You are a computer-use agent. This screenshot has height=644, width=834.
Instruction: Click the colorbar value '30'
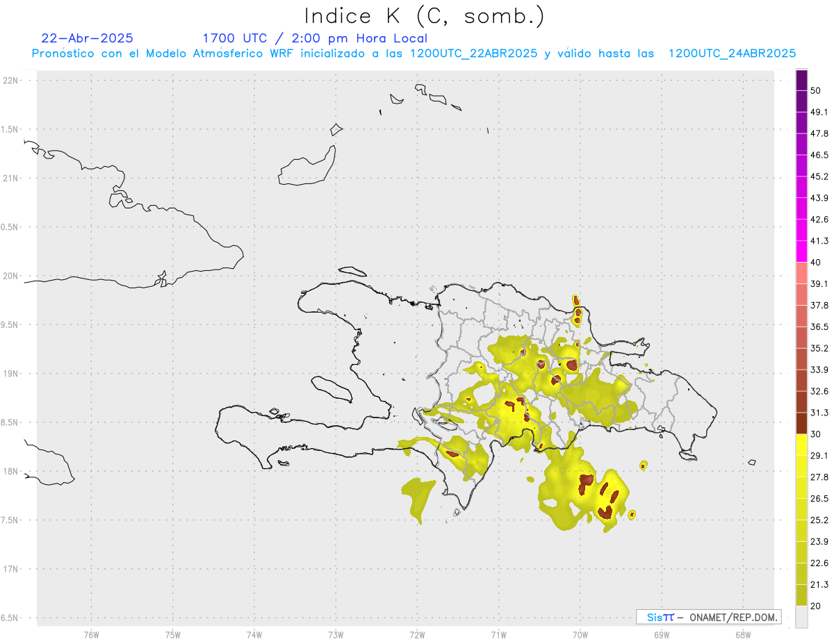point(817,434)
